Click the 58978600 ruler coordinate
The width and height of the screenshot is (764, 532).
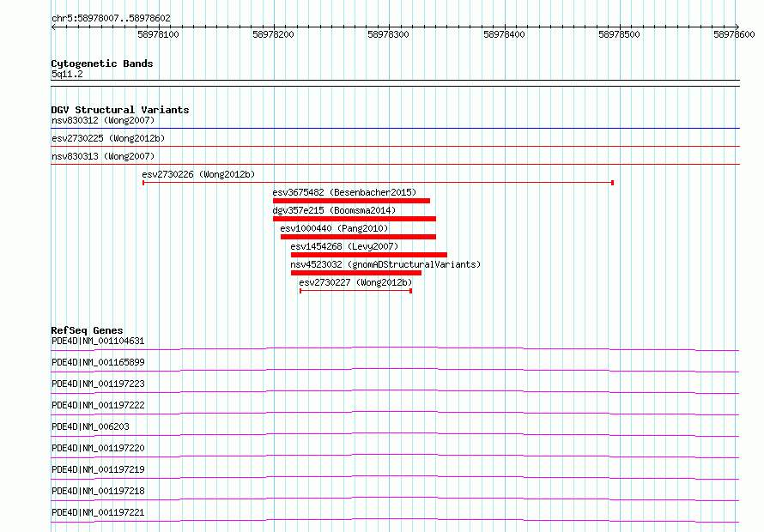pyautogui.click(x=734, y=34)
